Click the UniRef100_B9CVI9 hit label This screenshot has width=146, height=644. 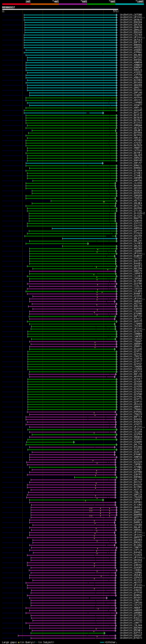131,371
